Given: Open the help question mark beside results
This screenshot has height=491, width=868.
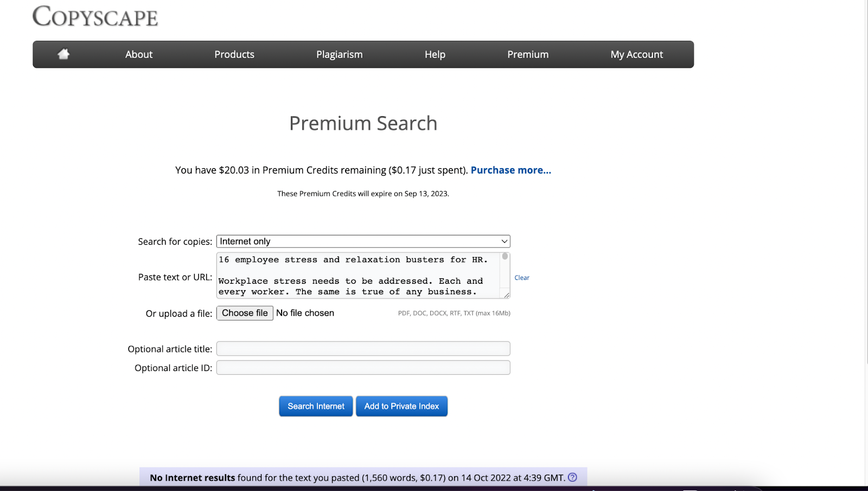Looking at the screenshot, I should click(572, 477).
